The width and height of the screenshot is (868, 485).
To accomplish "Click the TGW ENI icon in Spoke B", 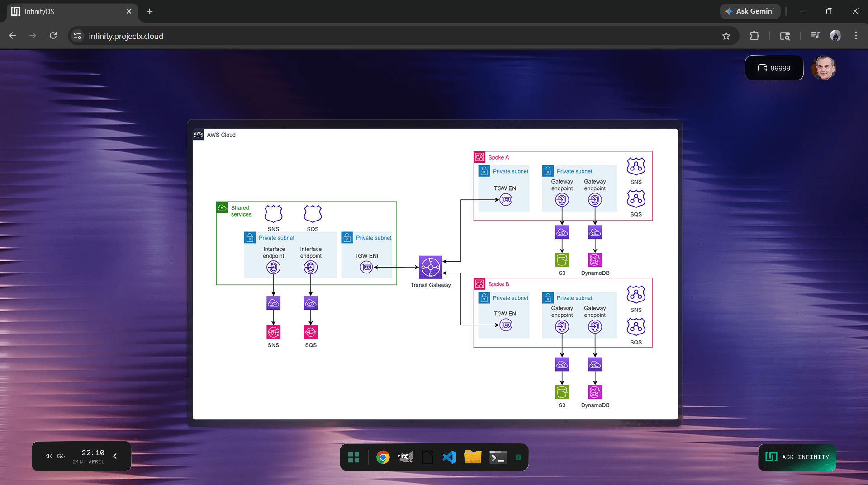I will pyautogui.click(x=506, y=325).
